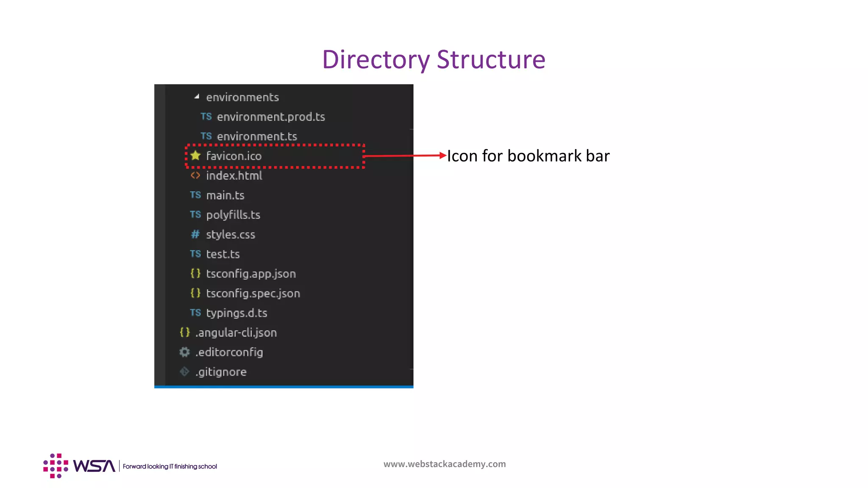Click the yellow star favicon icon

(x=195, y=155)
